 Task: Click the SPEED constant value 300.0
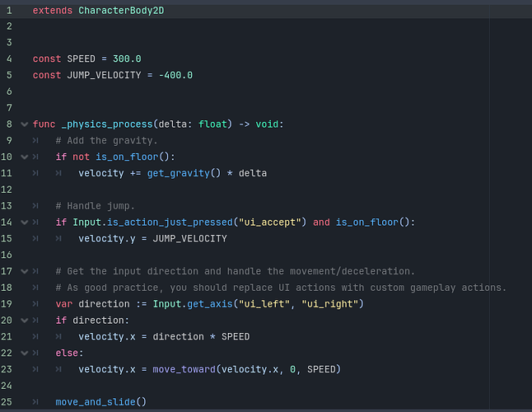point(127,59)
